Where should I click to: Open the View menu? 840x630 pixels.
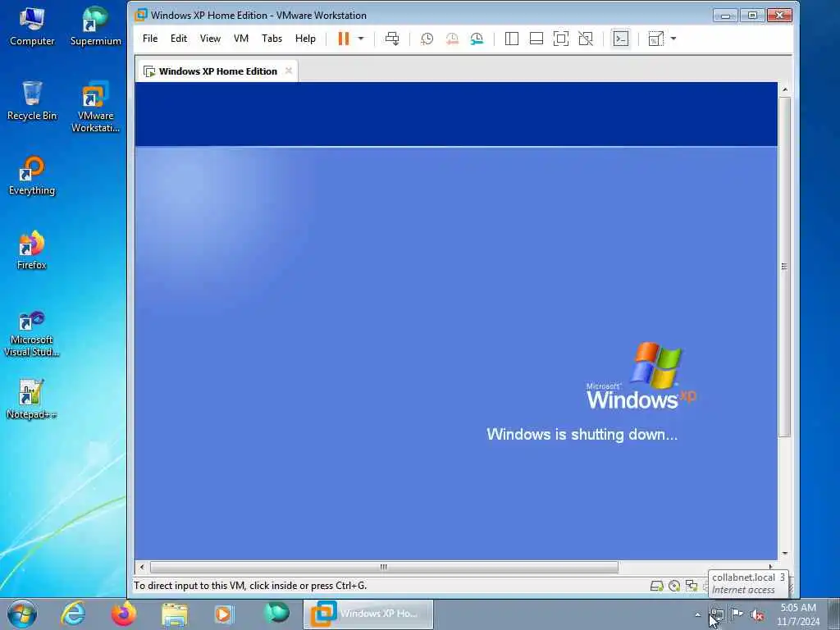(210, 39)
